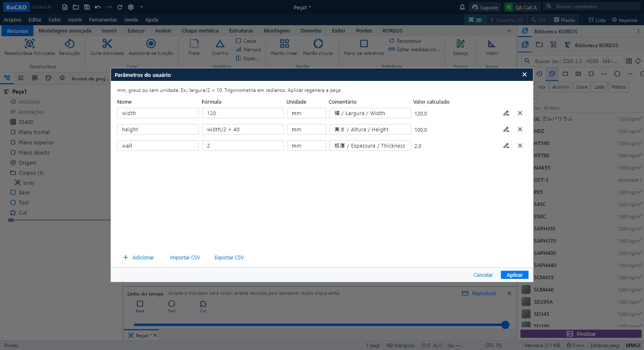
Task: Click Adicionar to add a parameter
Action: click(139, 257)
